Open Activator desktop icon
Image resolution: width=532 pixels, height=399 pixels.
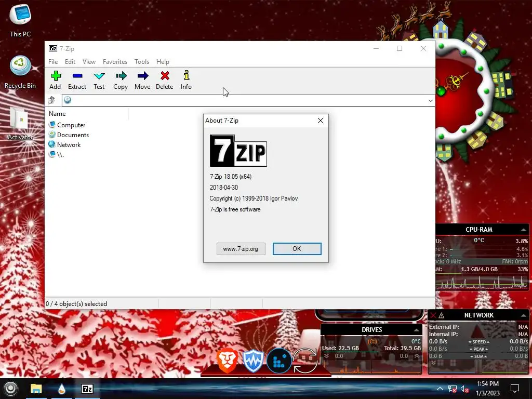pyautogui.click(x=20, y=124)
